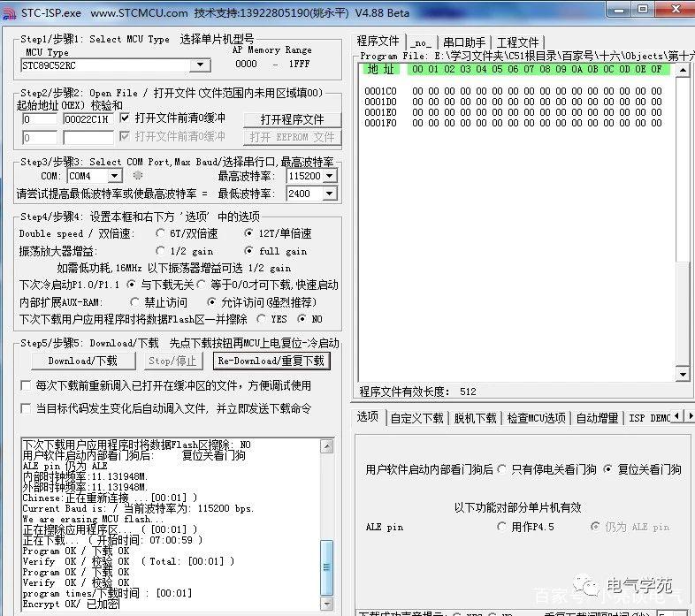Open the ISP DEMO tab
695x616 pixels.
(x=649, y=418)
